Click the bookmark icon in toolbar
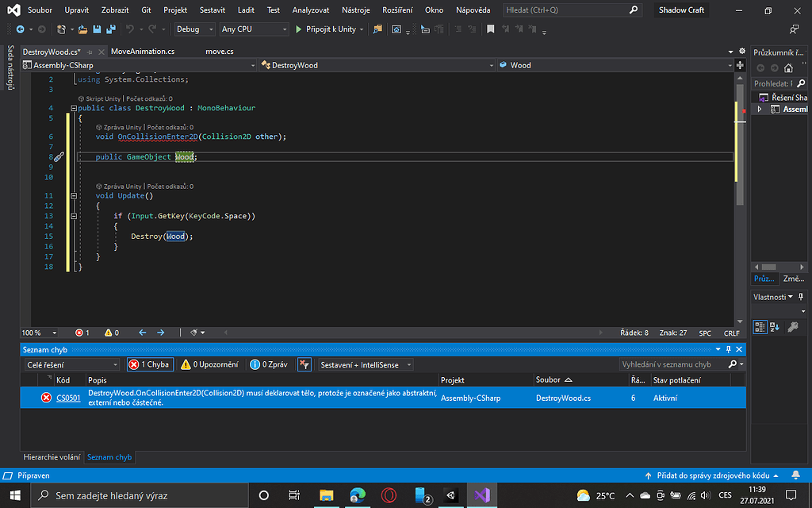 coord(491,29)
